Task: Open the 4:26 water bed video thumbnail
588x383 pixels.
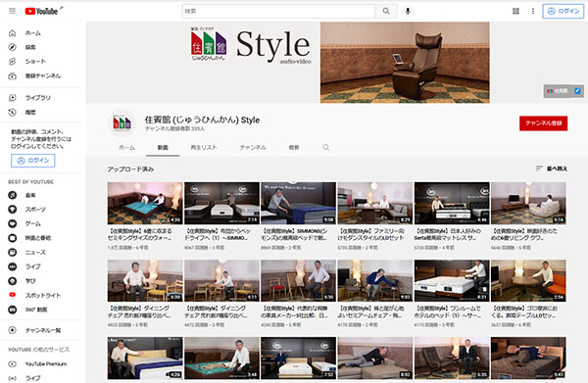Action: [x=145, y=203]
